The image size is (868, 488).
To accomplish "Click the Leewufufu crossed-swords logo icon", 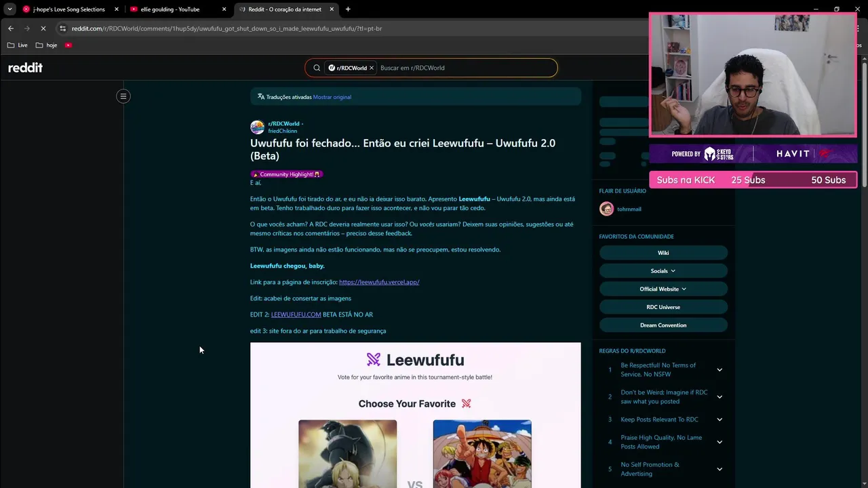I will tap(374, 360).
